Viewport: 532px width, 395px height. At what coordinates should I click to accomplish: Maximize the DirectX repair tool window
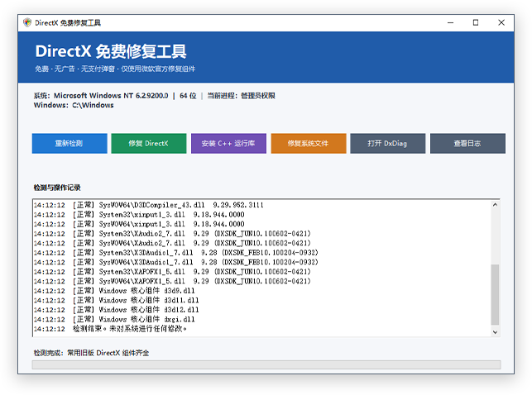tap(476, 22)
